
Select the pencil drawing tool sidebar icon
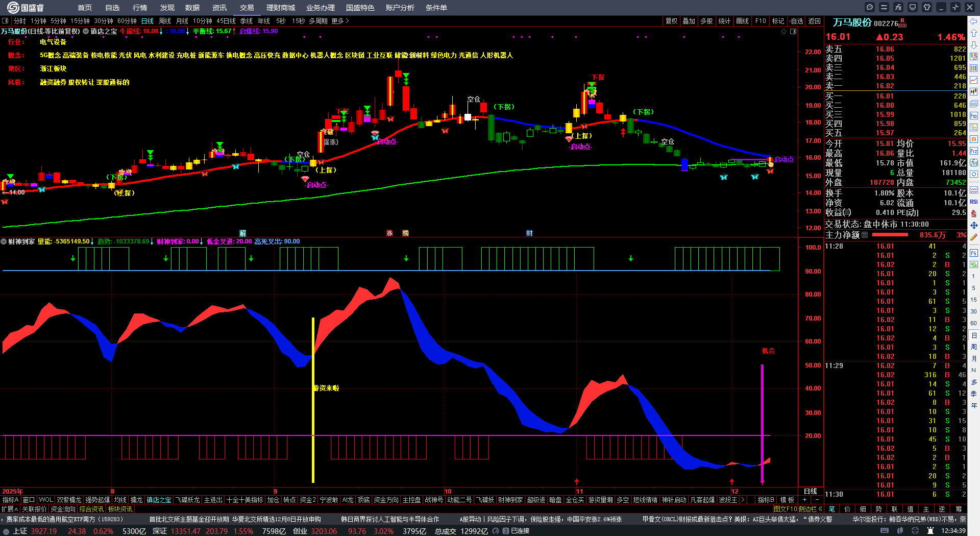(x=974, y=237)
